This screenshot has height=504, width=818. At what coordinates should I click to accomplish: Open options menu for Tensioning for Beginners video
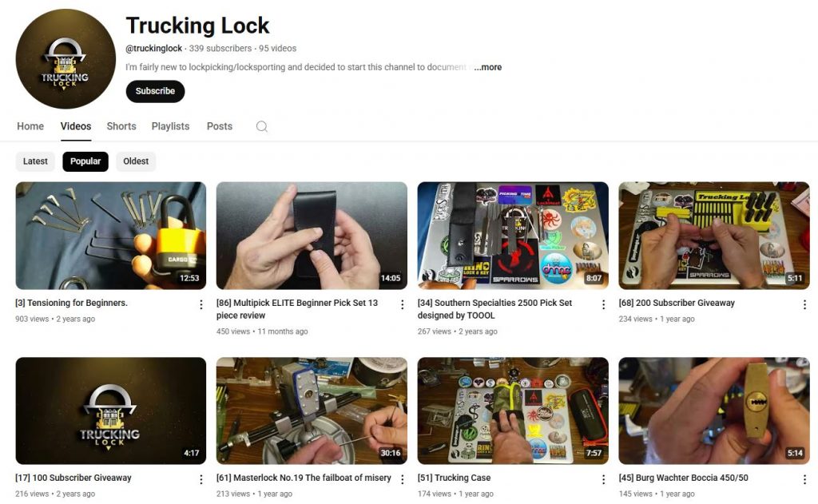tap(201, 304)
